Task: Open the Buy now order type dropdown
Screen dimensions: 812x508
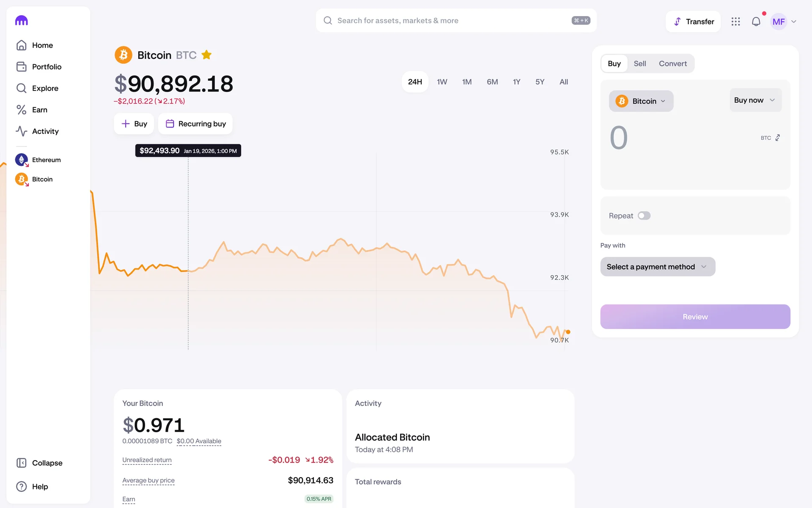Action: (755, 100)
